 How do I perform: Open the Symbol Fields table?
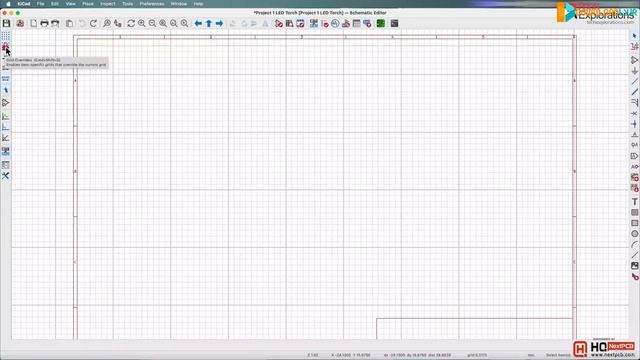[356, 23]
